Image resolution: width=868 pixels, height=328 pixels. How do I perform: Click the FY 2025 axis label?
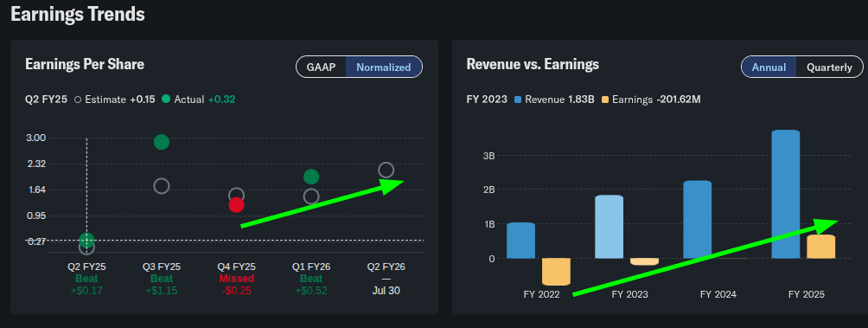coord(807,294)
